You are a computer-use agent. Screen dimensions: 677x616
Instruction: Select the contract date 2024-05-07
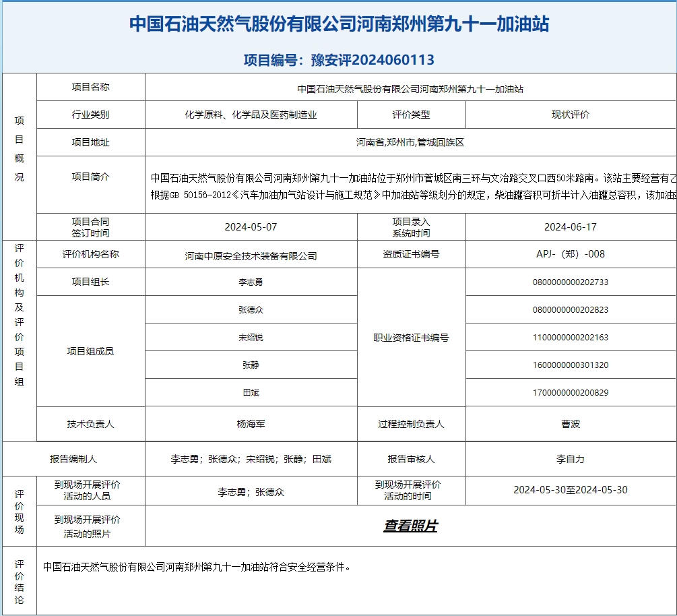[x=251, y=227]
